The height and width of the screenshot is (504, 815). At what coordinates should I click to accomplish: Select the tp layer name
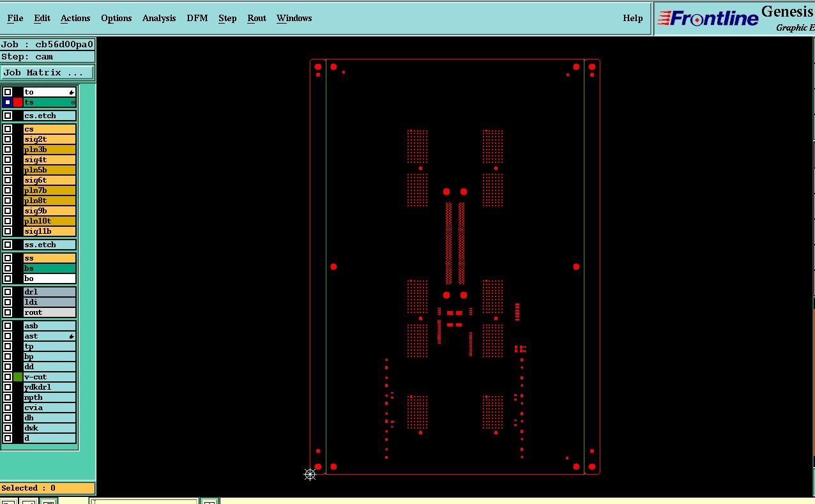point(50,346)
